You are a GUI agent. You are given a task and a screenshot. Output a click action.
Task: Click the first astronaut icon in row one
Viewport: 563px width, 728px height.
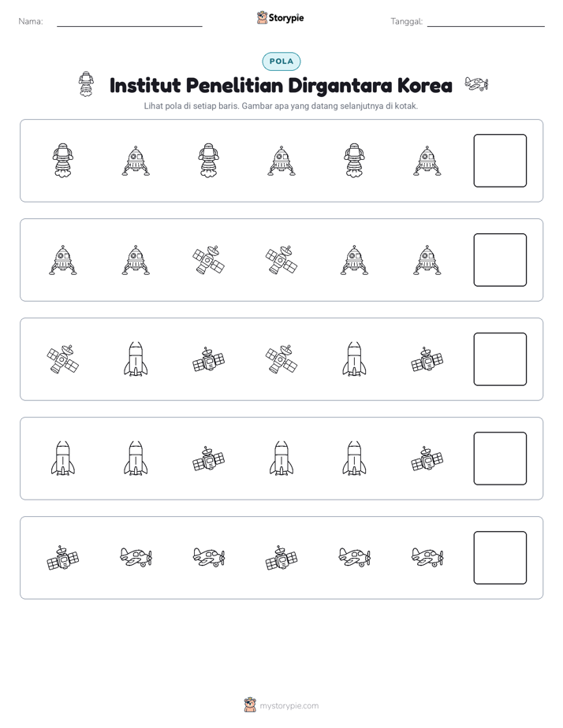(x=63, y=160)
